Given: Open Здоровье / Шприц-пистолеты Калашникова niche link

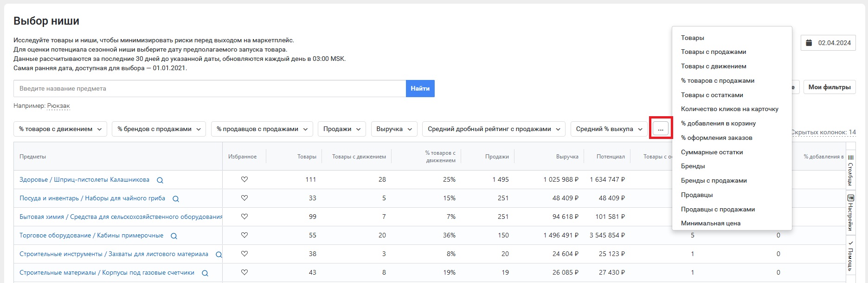Looking at the screenshot, I should (x=84, y=179).
